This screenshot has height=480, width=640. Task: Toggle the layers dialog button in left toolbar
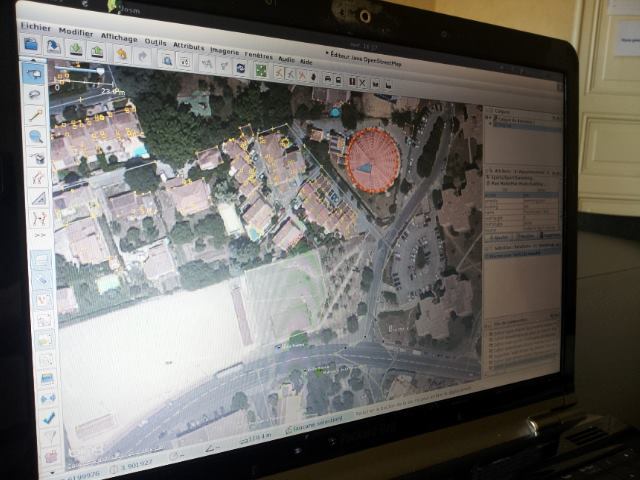(x=41, y=261)
